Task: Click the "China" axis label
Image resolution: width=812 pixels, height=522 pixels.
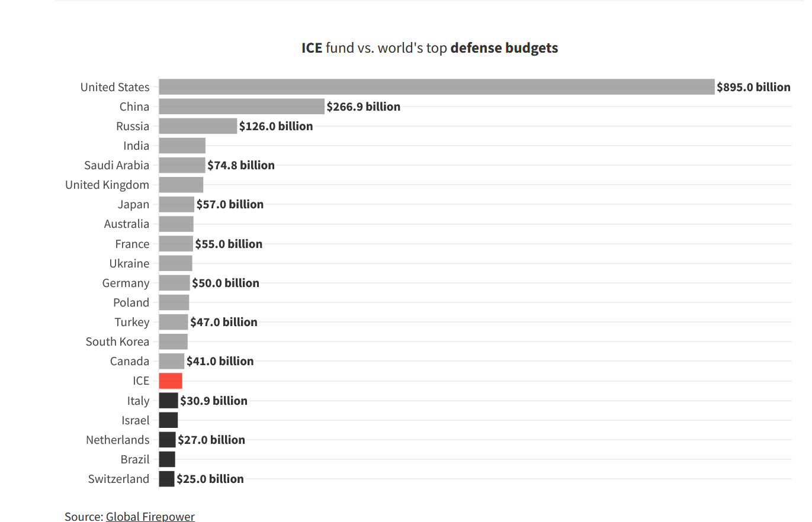Action: click(x=134, y=107)
